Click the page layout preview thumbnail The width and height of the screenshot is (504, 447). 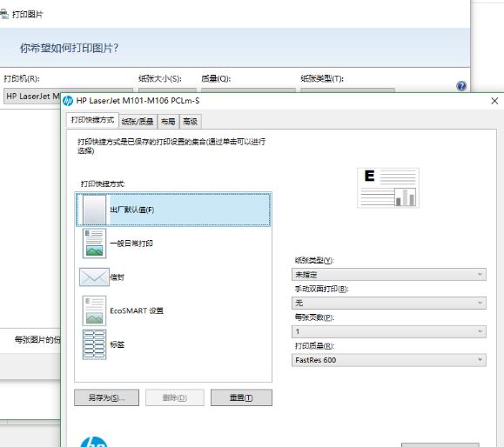[x=388, y=188]
